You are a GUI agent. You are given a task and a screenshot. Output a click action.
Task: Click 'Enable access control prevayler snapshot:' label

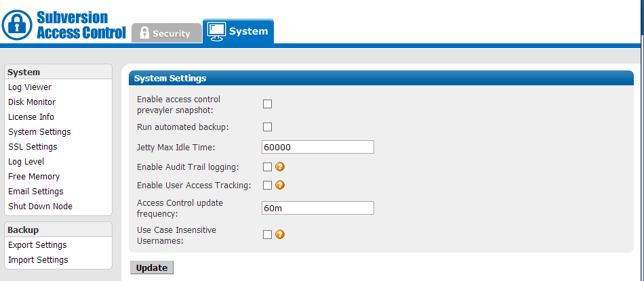(x=179, y=104)
